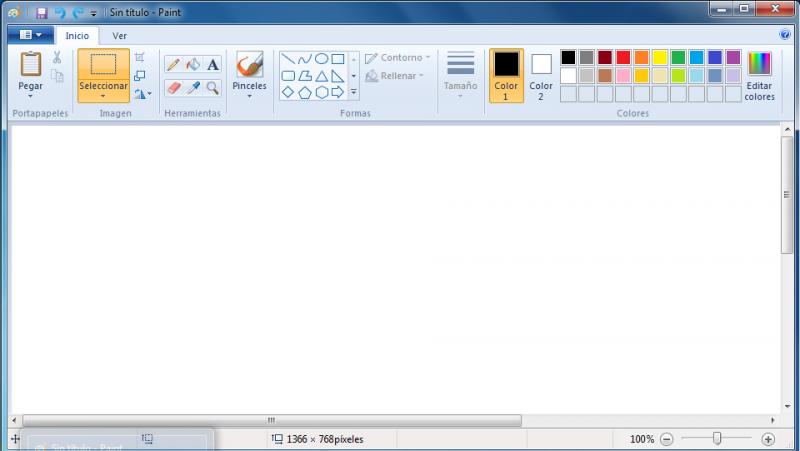This screenshot has height=451, width=800.
Task: Open the Seleccionar dropdown arrow
Action: tap(103, 96)
